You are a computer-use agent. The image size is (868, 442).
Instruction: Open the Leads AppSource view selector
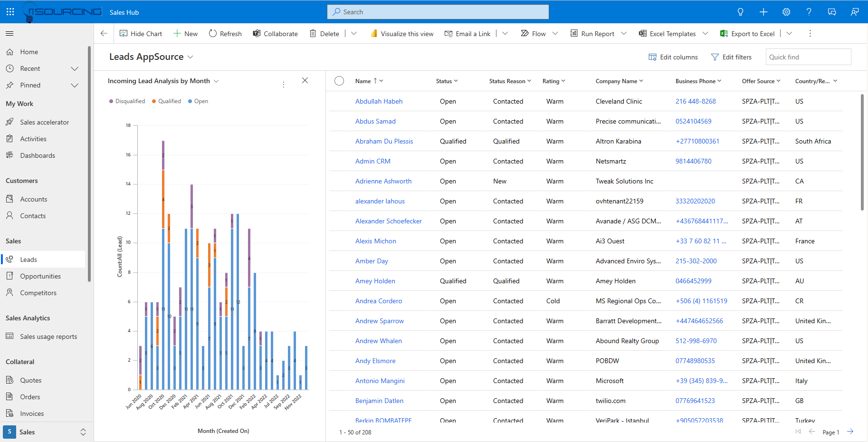pos(151,57)
